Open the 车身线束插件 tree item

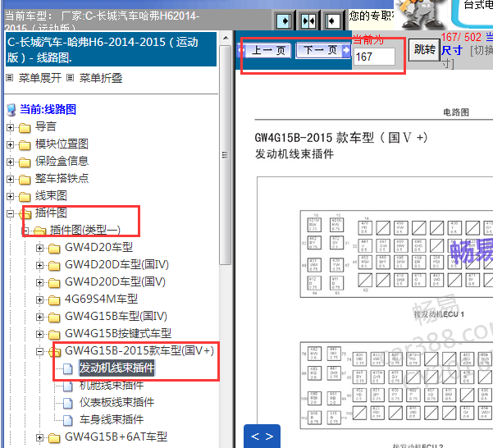(x=112, y=420)
